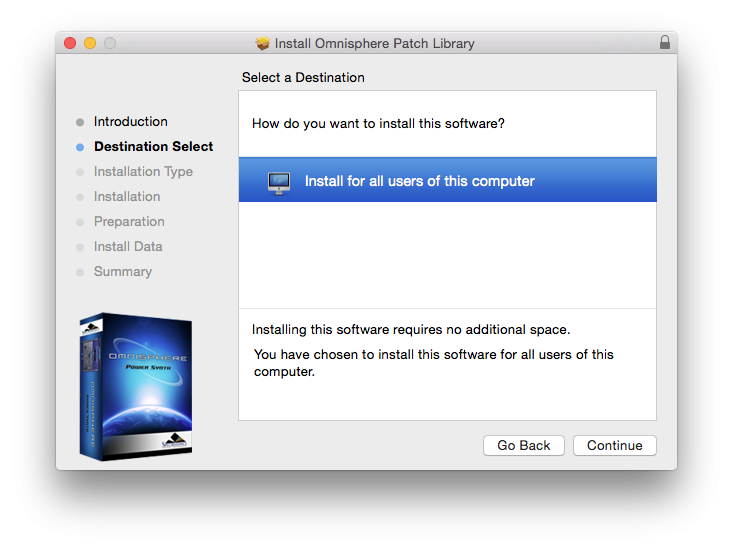
Task: Click 'requires no additional space' message
Action: pyautogui.click(x=411, y=329)
